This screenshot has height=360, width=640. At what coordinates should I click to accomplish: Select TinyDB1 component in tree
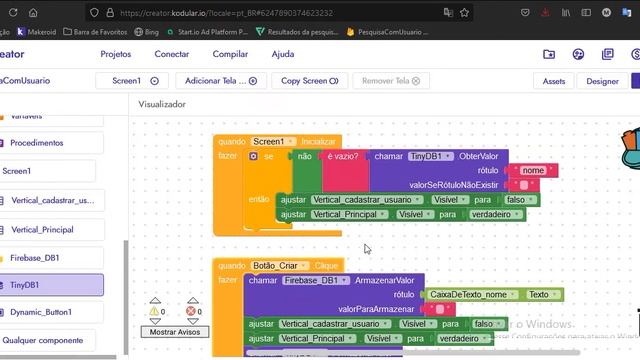pos(51,285)
